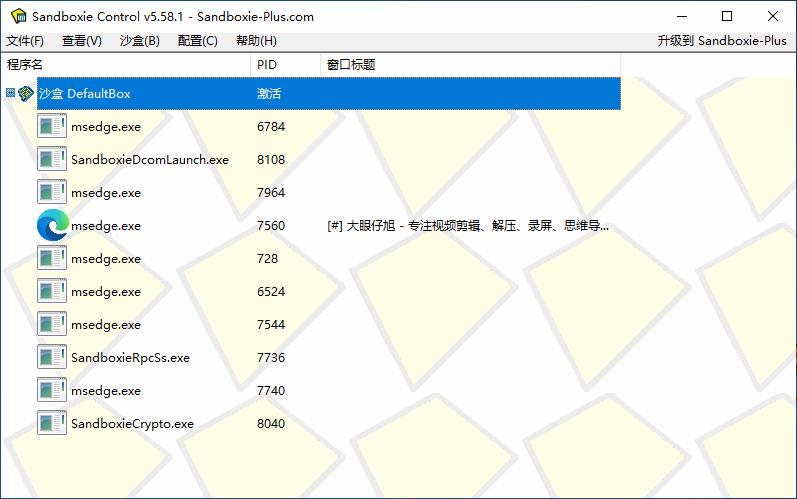Select msedge.exe name with PID 7964

pyautogui.click(x=106, y=193)
